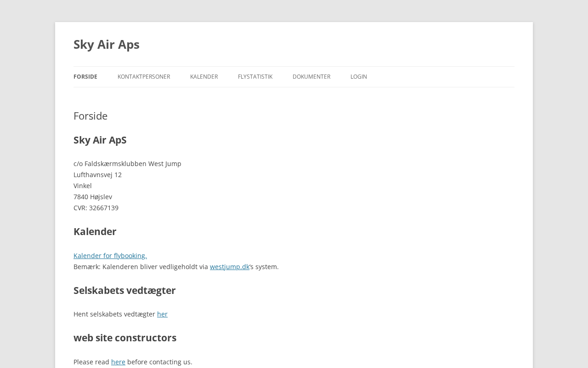Click the "here" link for site constructors
Image resolution: width=588 pixels, height=368 pixels.
pyautogui.click(x=118, y=362)
